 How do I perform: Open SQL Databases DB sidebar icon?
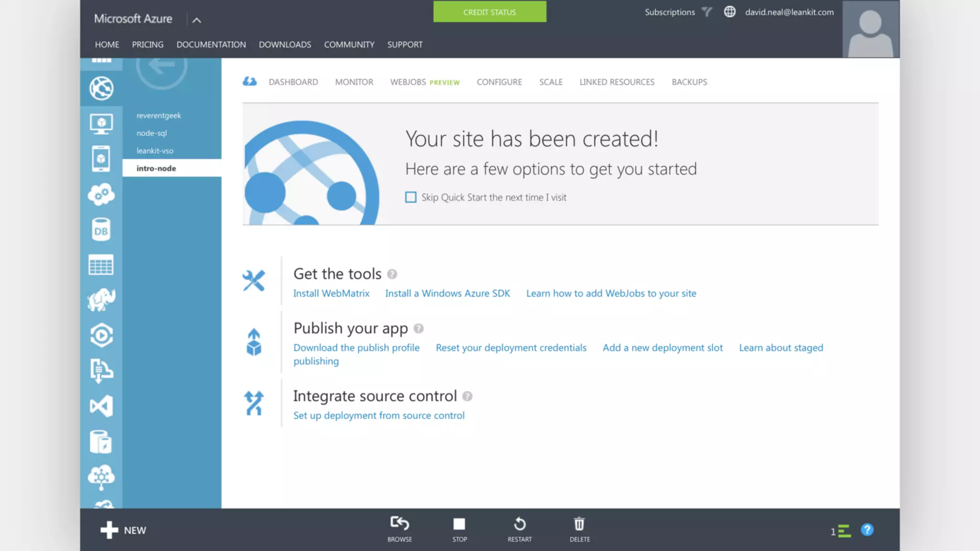[x=101, y=230]
